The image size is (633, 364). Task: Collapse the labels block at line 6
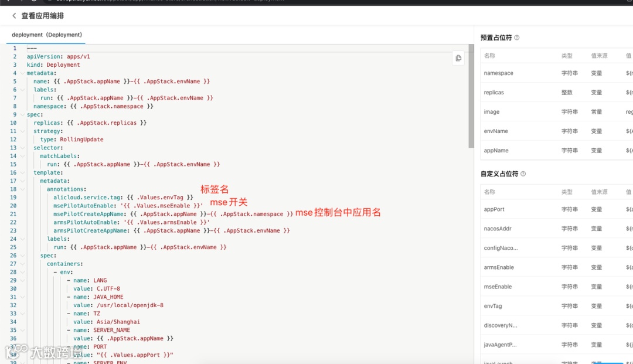click(x=23, y=90)
